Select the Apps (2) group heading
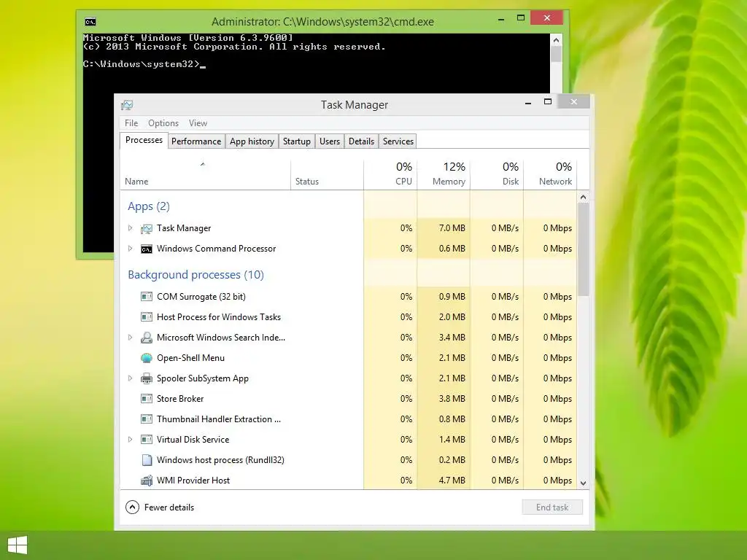 pyautogui.click(x=149, y=206)
